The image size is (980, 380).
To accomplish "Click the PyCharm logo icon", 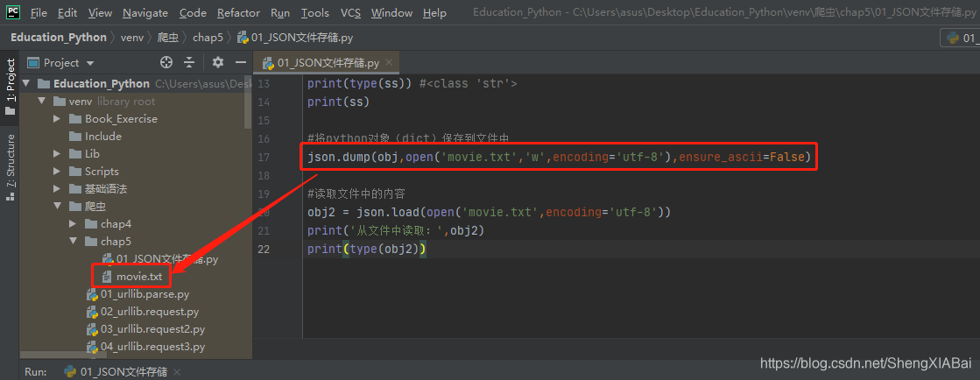I will click(12, 12).
